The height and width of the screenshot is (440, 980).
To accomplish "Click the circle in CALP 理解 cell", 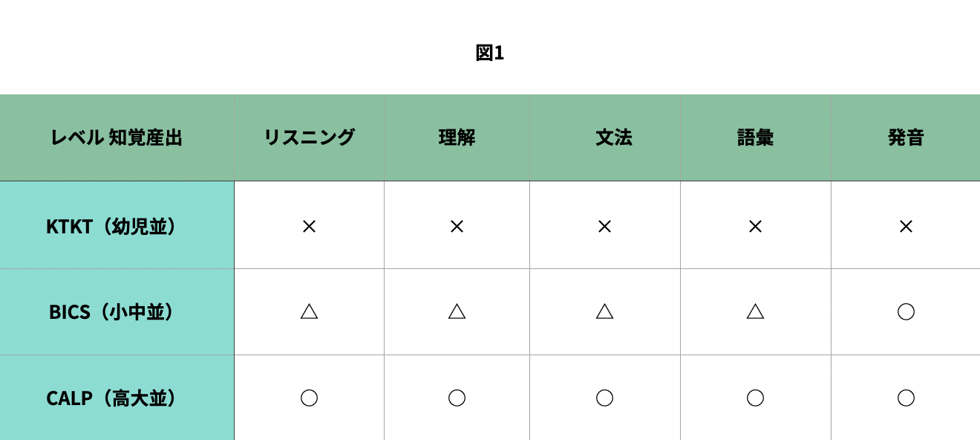I will (x=457, y=398).
